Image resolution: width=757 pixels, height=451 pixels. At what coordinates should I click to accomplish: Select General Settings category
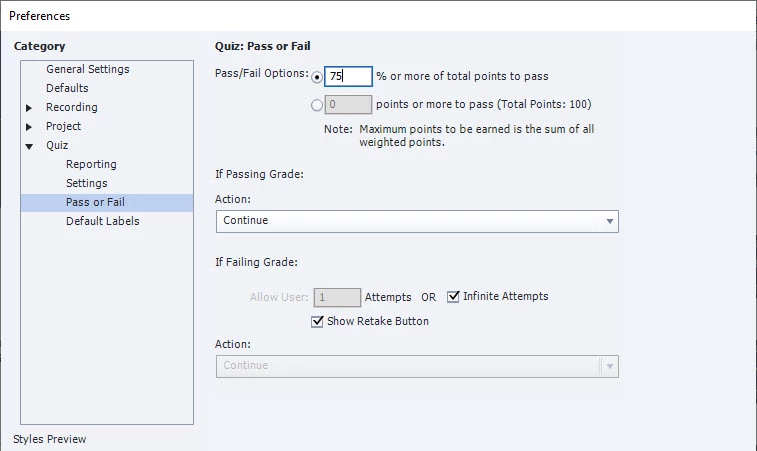87,69
